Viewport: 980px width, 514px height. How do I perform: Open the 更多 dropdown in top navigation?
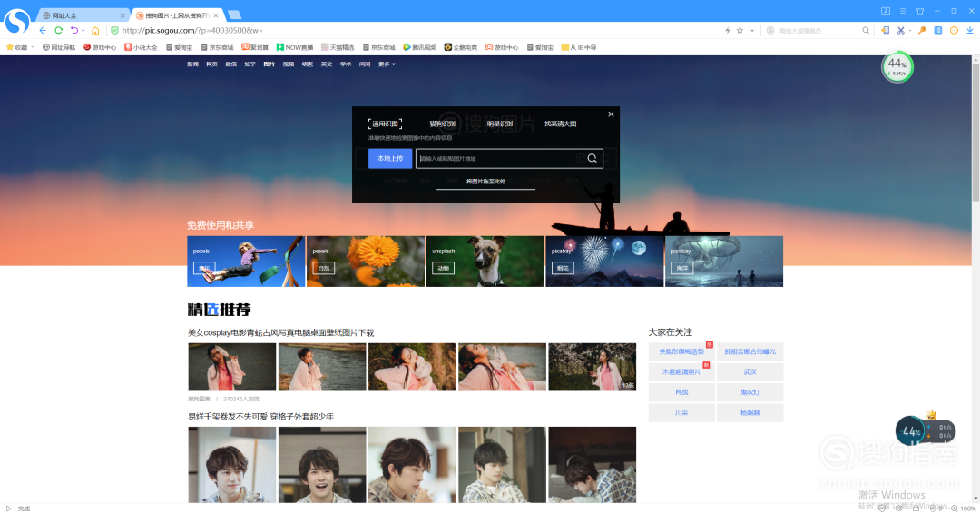[x=387, y=64]
